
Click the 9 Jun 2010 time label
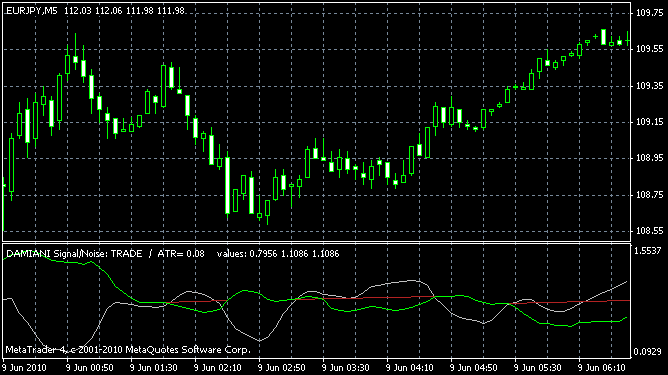(25, 368)
